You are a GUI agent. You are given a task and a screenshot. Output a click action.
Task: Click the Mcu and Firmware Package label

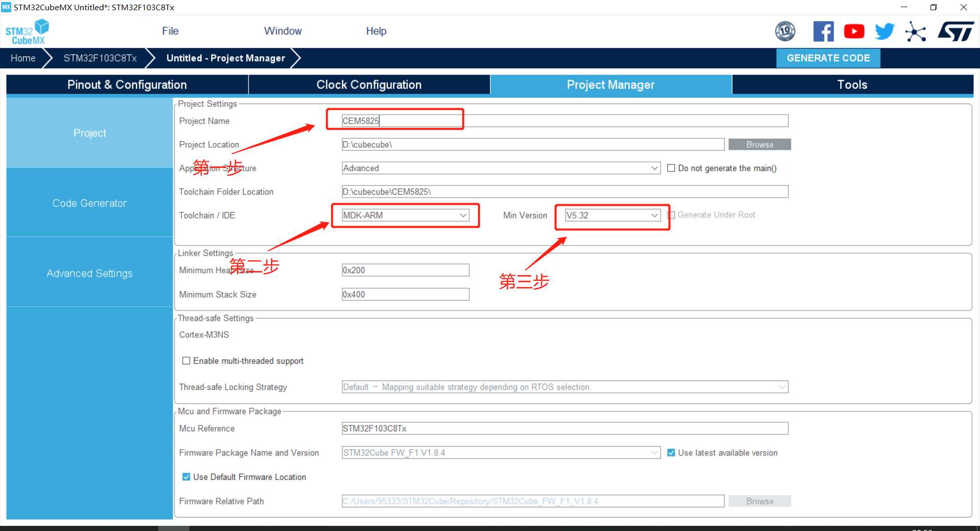point(229,412)
